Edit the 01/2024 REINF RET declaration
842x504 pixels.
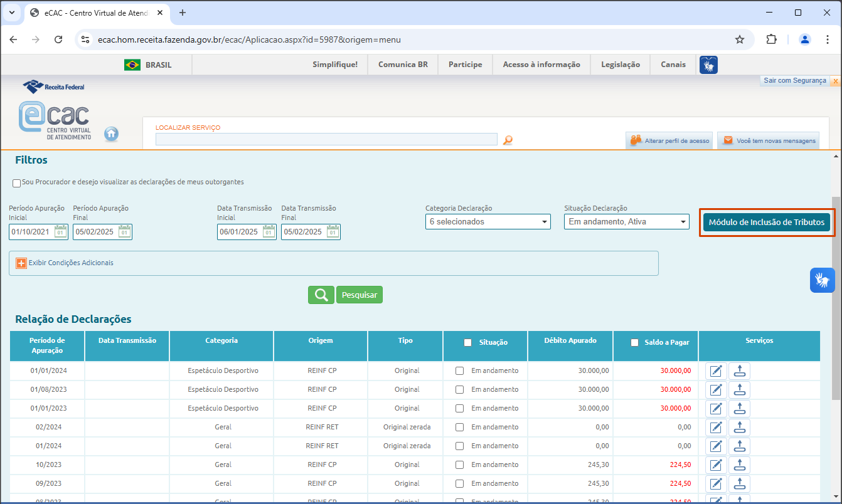716,446
